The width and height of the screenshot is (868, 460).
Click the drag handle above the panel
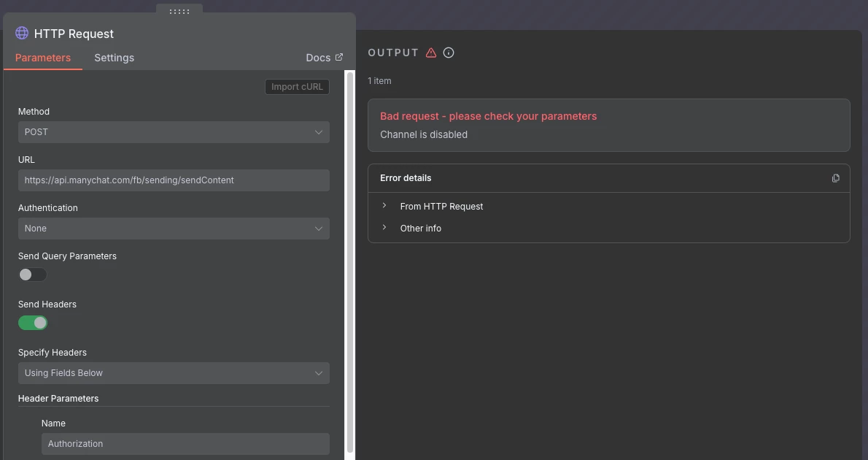[x=179, y=12]
